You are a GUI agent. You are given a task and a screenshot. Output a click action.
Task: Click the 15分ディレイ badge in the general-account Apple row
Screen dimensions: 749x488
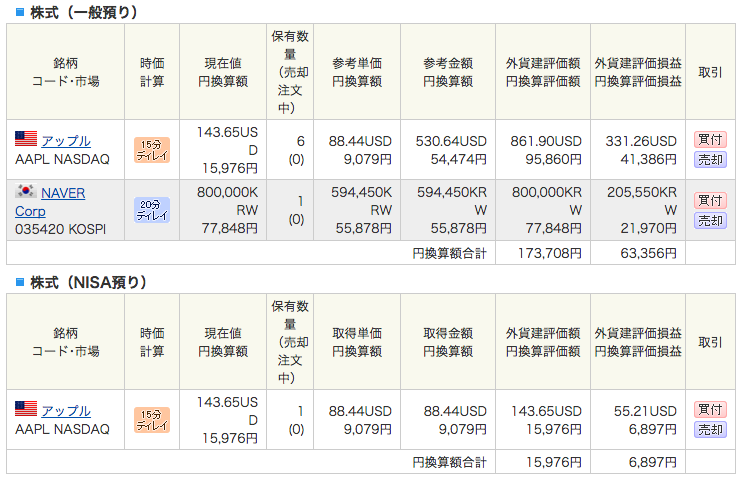point(152,150)
